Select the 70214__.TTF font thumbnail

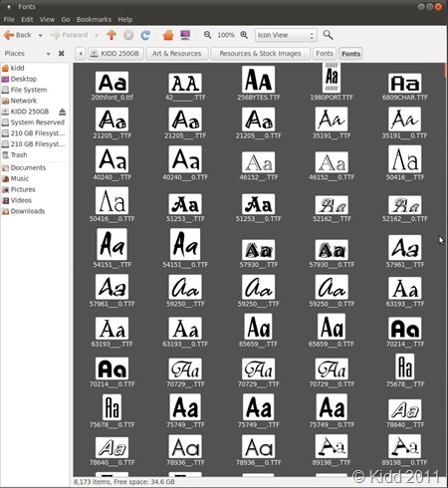pos(405,329)
